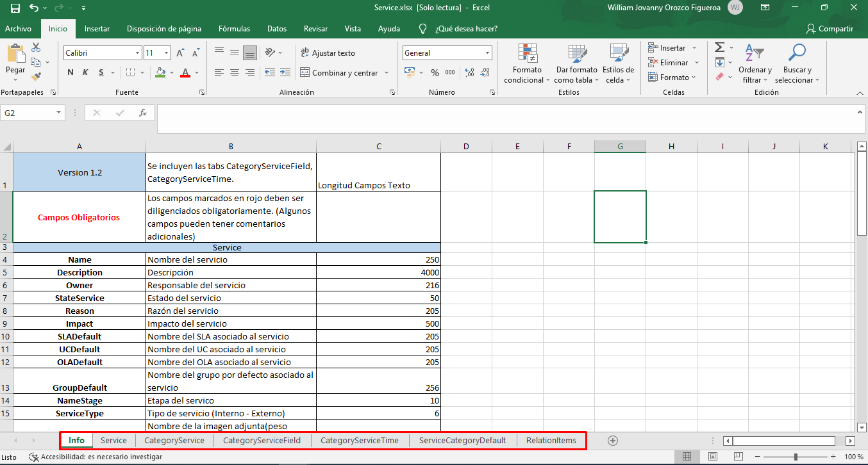Center text horizontally
Screen dimensions: 868x465
tap(235, 72)
